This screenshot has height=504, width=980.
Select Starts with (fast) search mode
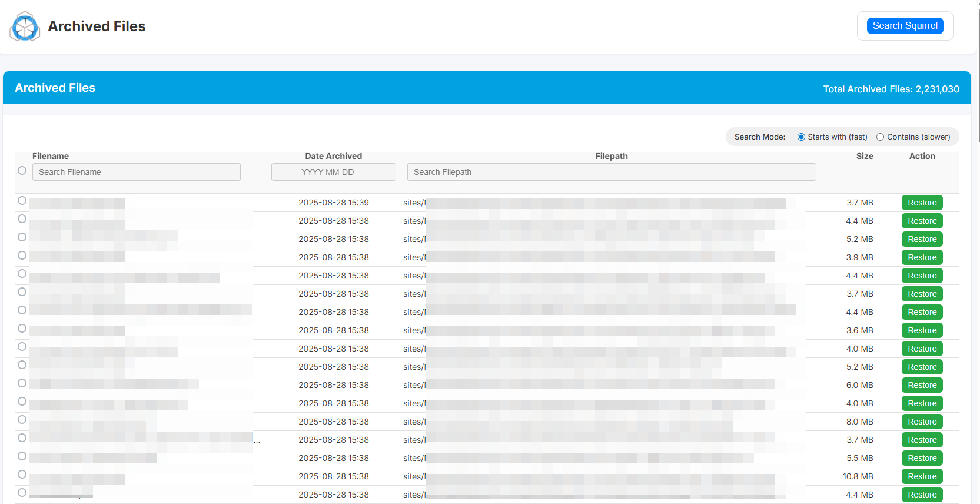point(801,137)
